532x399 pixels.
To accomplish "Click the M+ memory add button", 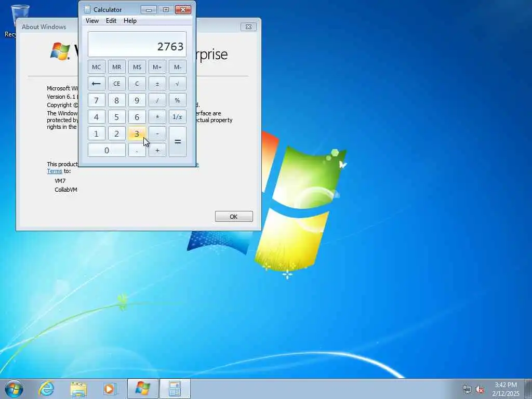I will [157, 67].
